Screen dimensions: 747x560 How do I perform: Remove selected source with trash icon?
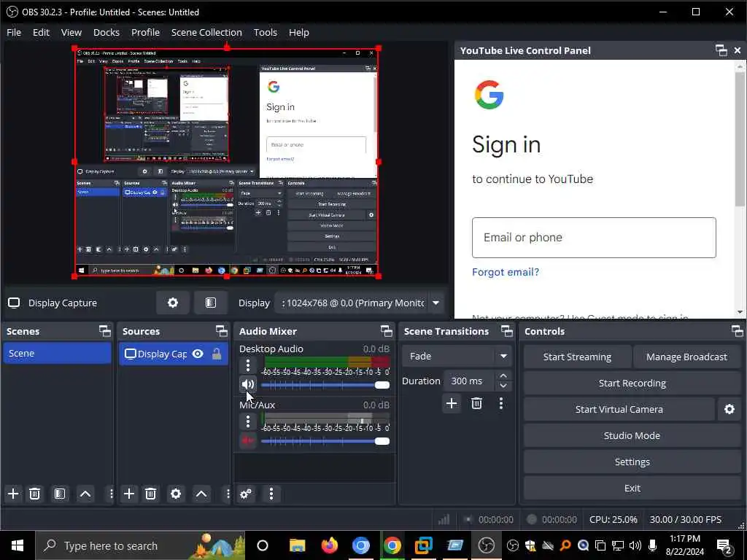click(150, 494)
